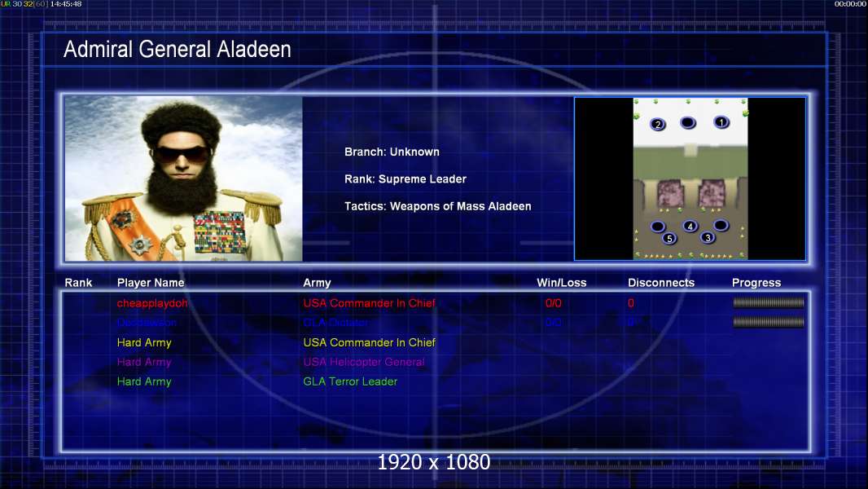Click empty start marker above marker 3

[x=721, y=225]
